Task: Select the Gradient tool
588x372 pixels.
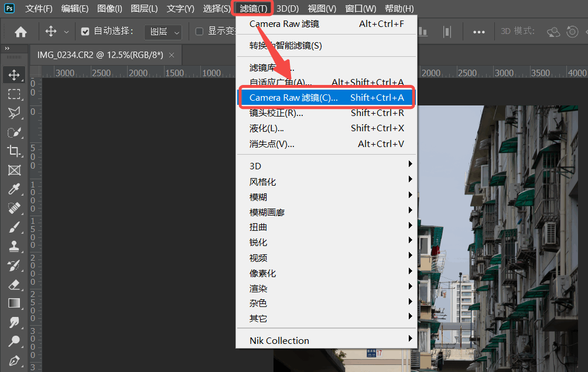Action: (14, 303)
